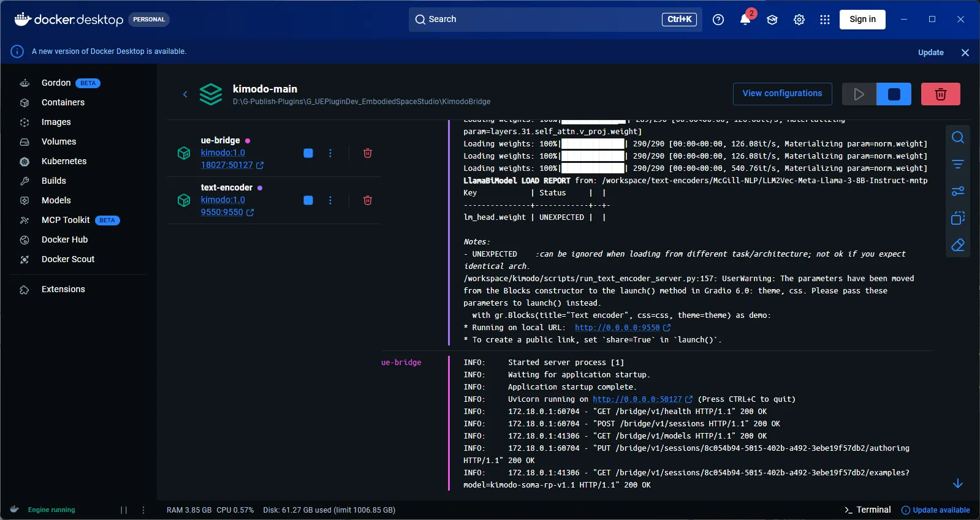Start the kimodo-main compose stack
Image resolution: width=980 pixels, height=520 pixels.
(x=859, y=94)
